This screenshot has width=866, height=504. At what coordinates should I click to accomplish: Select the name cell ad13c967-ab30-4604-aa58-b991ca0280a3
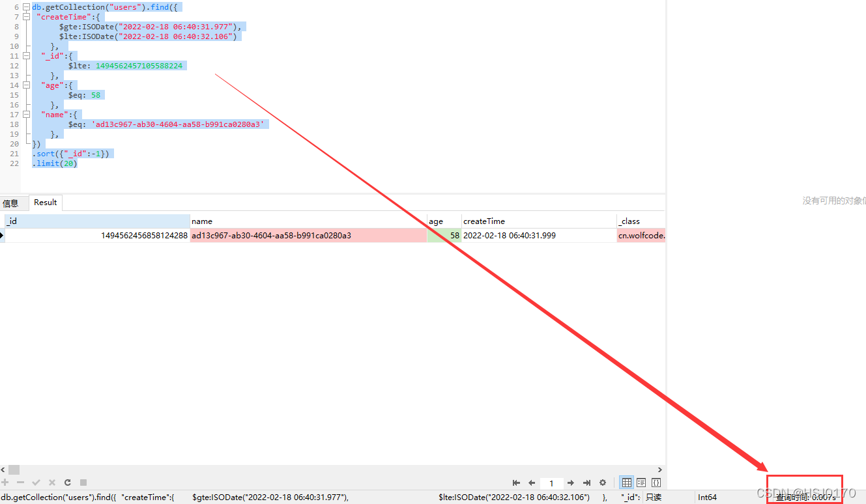click(308, 236)
